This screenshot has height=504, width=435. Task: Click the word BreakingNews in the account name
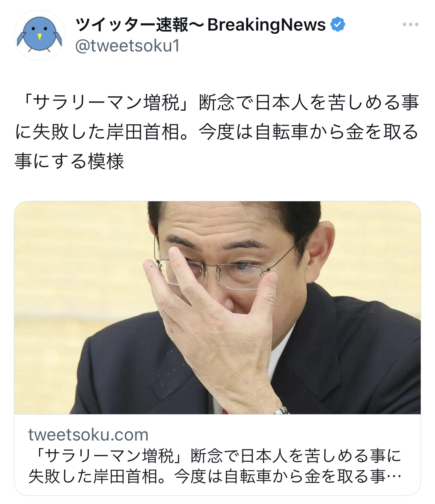[x=267, y=25]
